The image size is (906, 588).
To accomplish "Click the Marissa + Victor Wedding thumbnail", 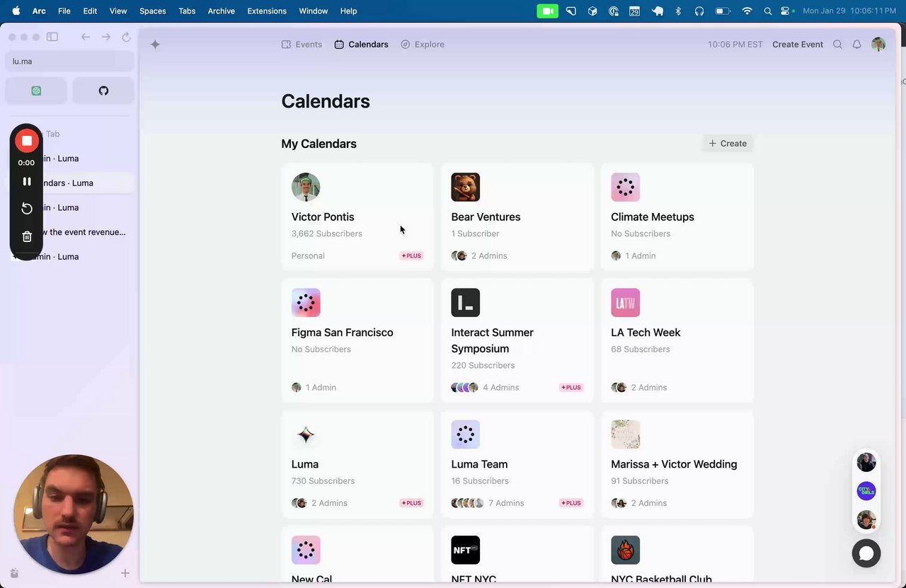I will coord(625,434).
